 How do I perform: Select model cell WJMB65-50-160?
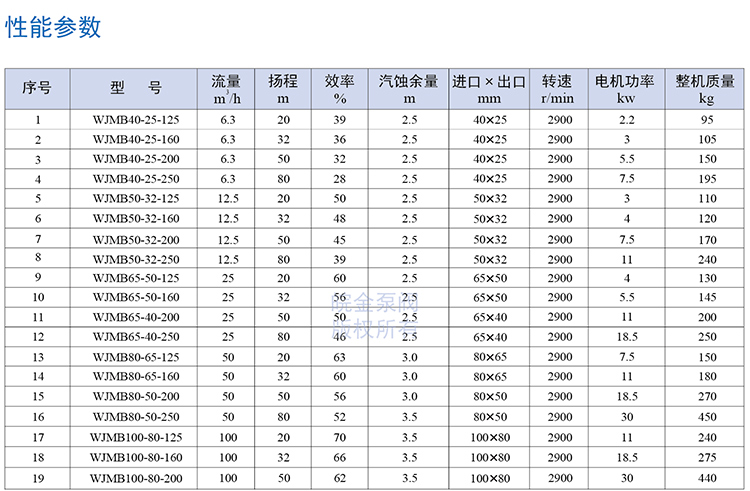pos(136,298)
